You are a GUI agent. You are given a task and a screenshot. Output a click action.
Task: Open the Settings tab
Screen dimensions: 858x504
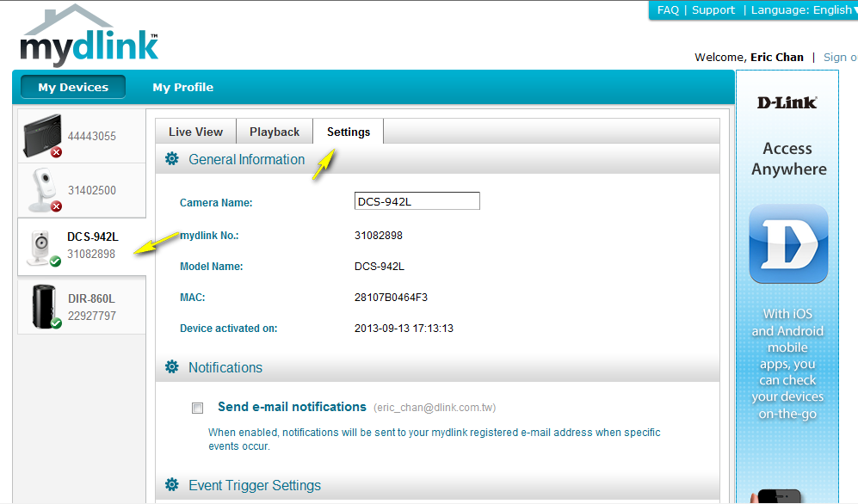349,132
